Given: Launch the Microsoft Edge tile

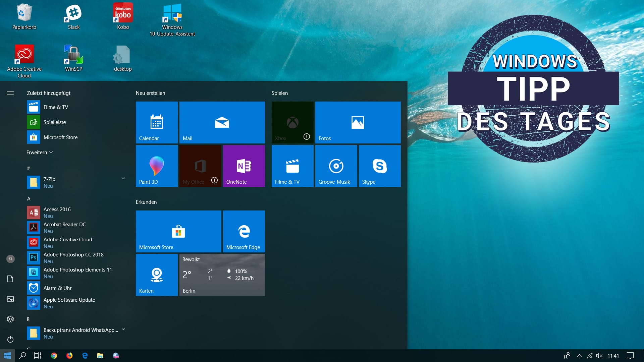Looking at the screenshot, I should coord(244,231).
